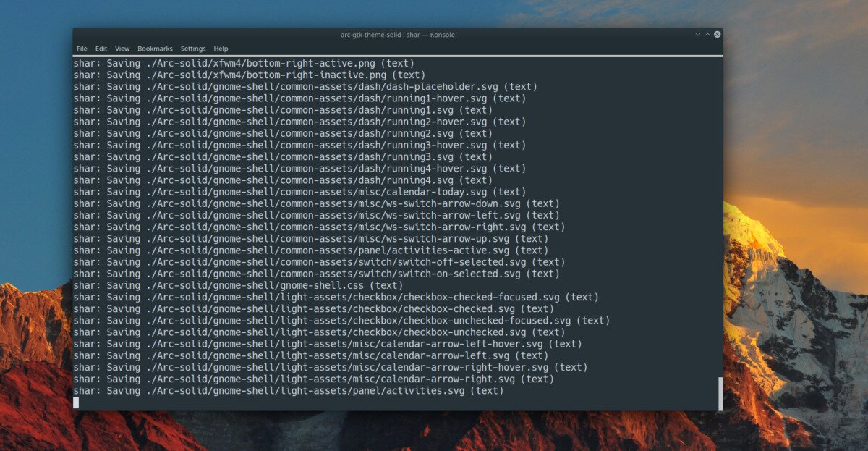
Task: Click the running3-hover.svg line
Action: tap(299, 145)
